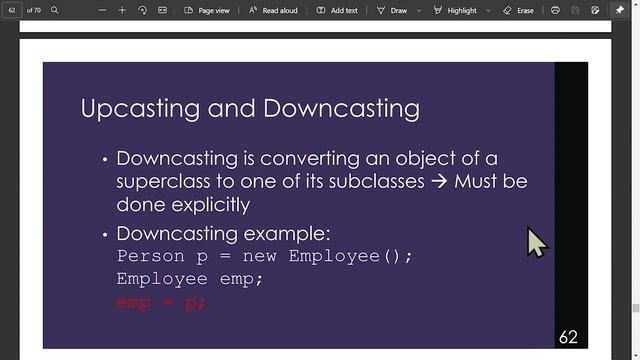Image resolution: width=640 pixels, height=360 pixels.
Task: Click the scrollbar down arrow
Action: (636, 356)
